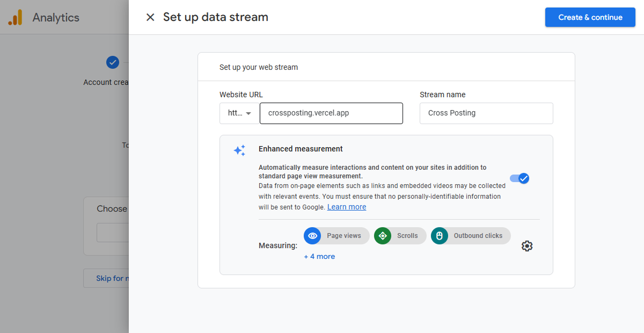Click the eye icon on Page views chip
Viewport: 644px width, 333px height.
[x=312, y=235]
